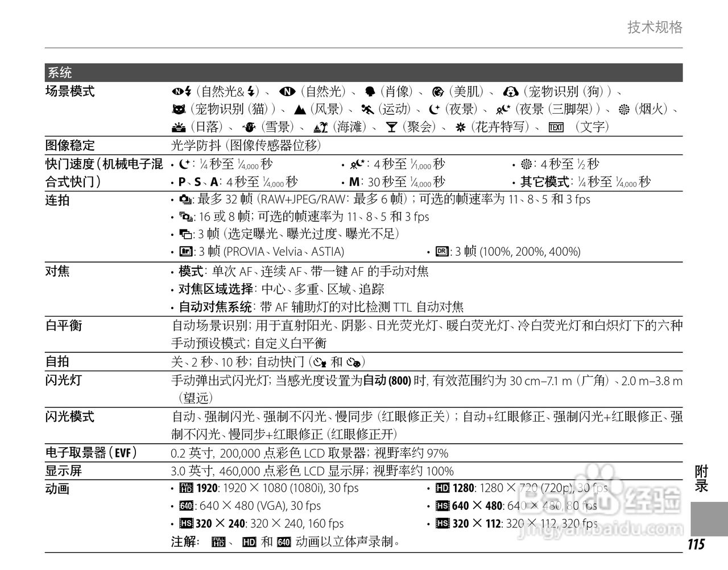
Task: Click the 快门速度 row label
Action: coord(104,173)
